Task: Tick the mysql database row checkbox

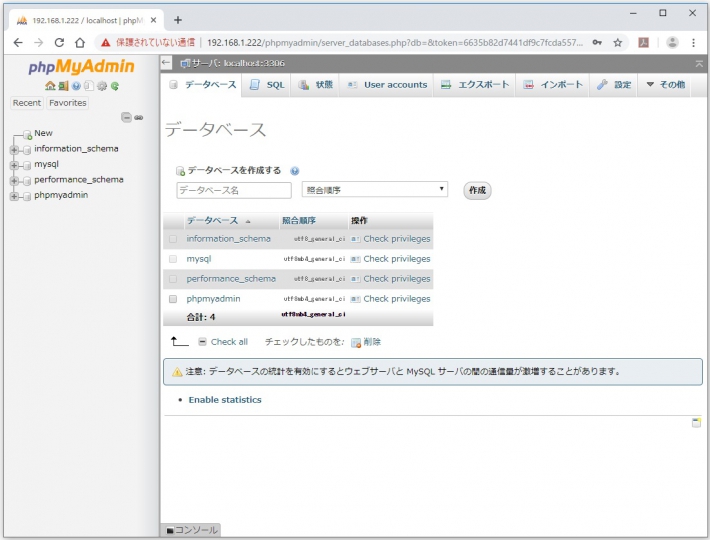Action: tap(173, 259)
